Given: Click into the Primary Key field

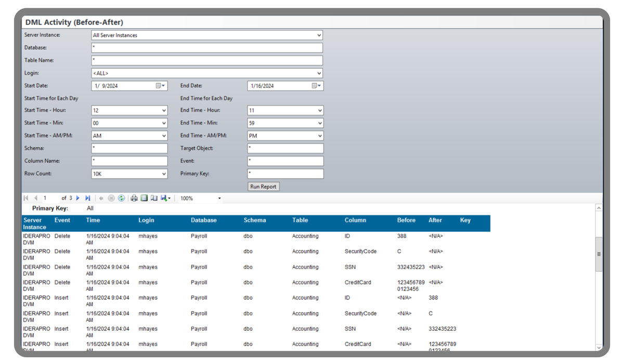Looking at the screenshot, I should (x=285, y=174).
